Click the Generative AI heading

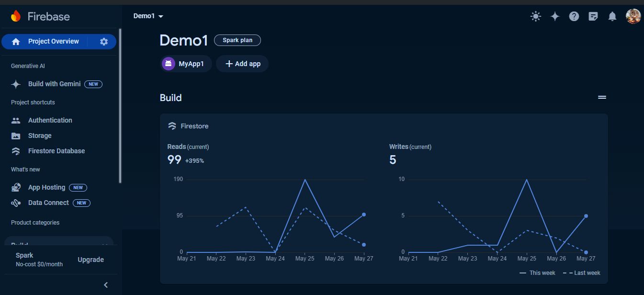(x=28, y=66)
